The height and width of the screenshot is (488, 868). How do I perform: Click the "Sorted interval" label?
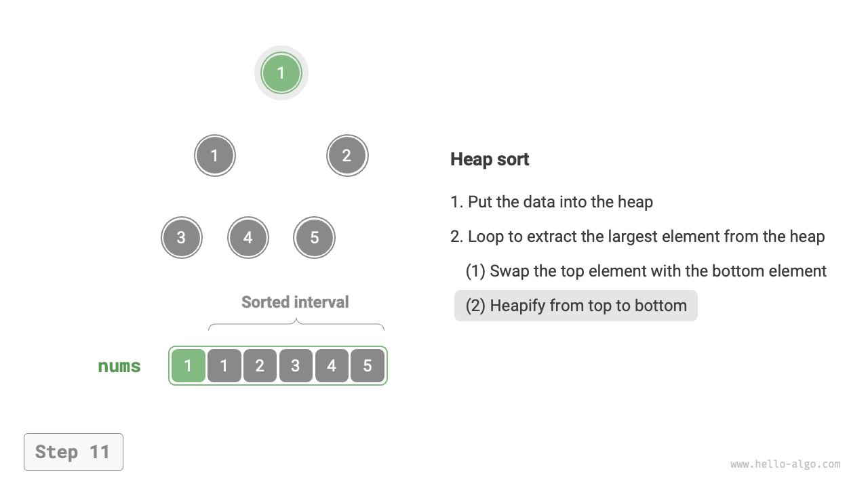coord(295,302)
